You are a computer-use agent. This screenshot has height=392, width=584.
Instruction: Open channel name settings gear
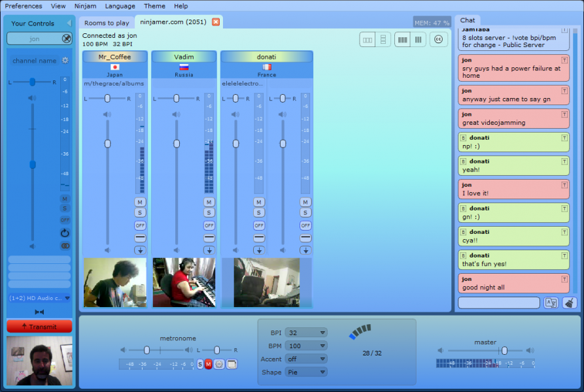pyautogui.click(x=65, y=60)
